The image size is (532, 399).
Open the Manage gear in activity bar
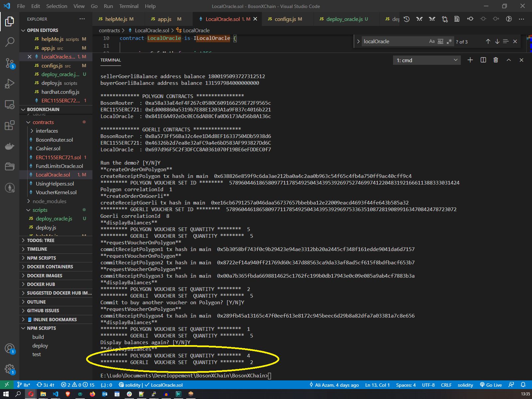point(9,369)
